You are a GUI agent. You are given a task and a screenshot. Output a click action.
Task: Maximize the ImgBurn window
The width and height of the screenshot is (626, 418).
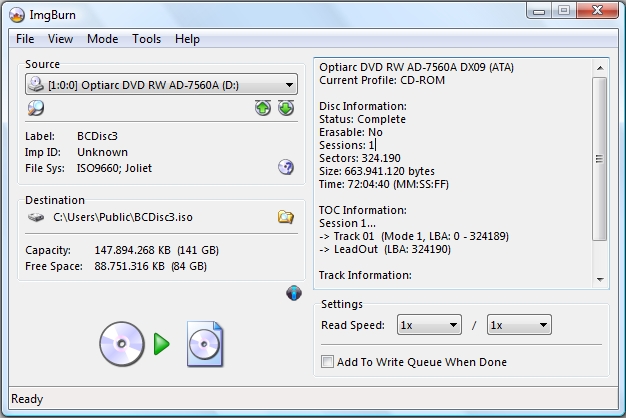[564, 11]
